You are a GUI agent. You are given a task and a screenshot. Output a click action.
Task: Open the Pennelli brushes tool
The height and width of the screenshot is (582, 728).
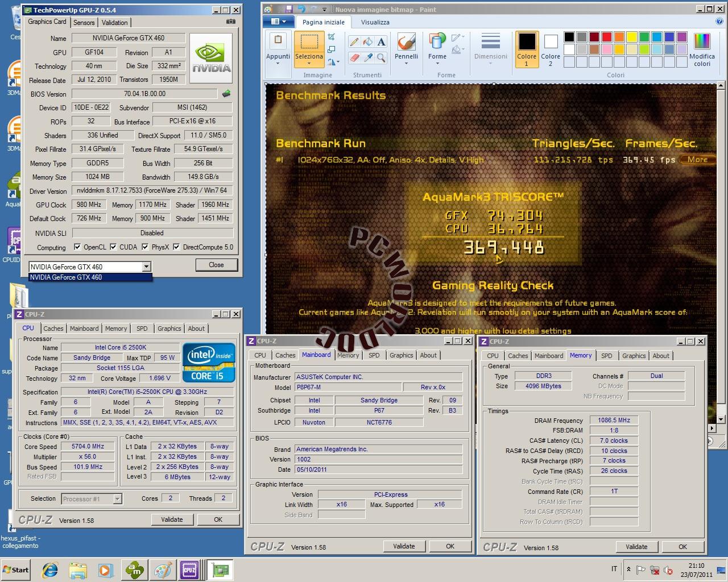(x=406, y=48)
